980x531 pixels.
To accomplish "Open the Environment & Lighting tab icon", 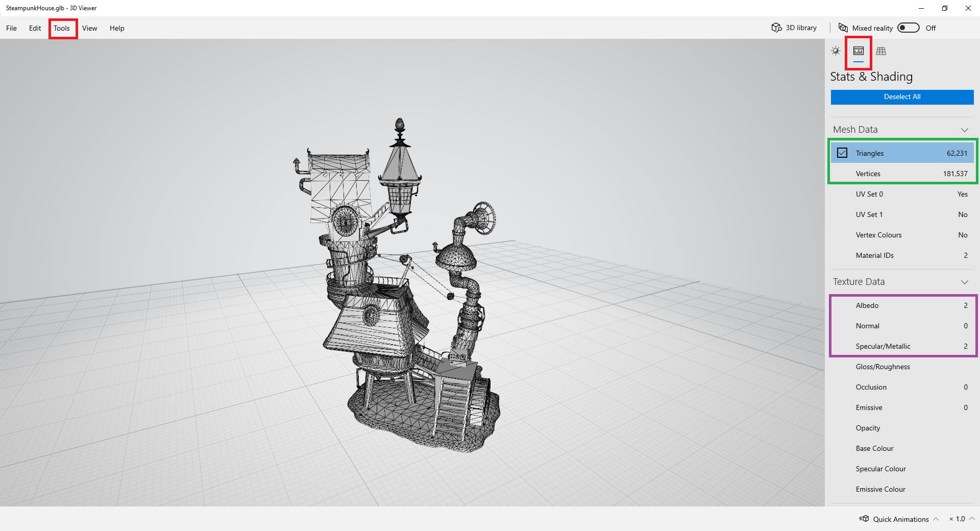I will [x=836, y=51].
